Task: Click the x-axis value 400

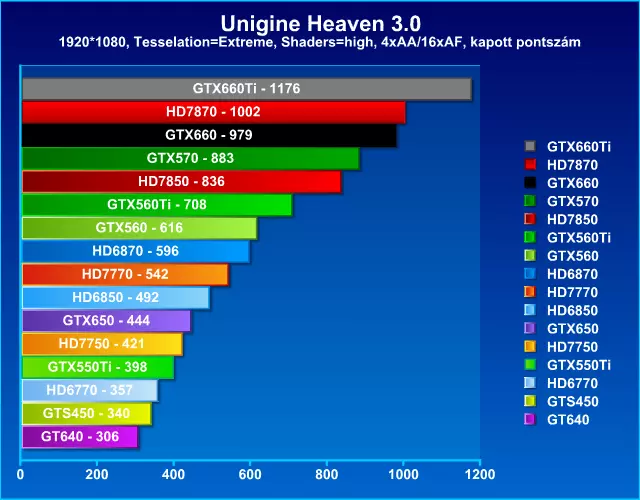Action: point(173,475)
